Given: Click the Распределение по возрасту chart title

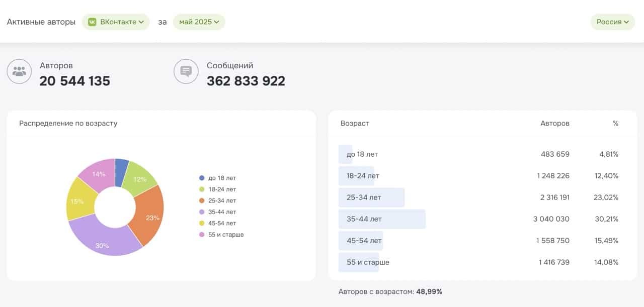Looking at the screenshot, I should click(68, 123).
